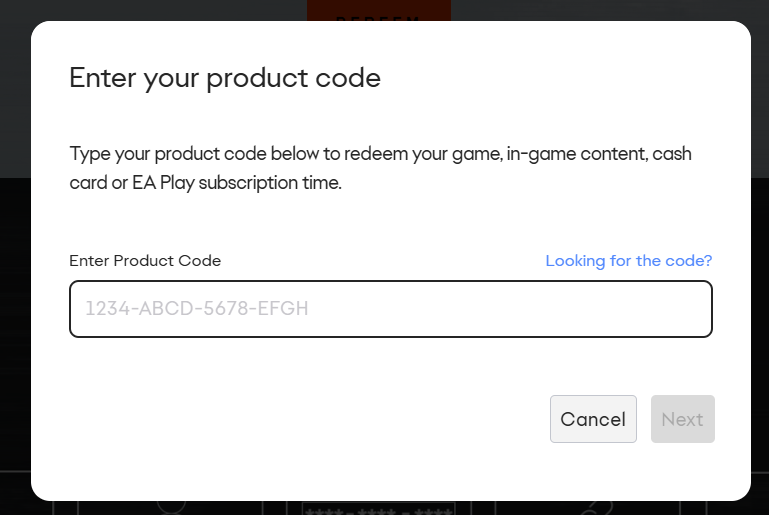Image resolution: width=769 pixels, height=515 pixels.
Task: Click the greyed-out Next button
Action: click(x=682, y=419)
